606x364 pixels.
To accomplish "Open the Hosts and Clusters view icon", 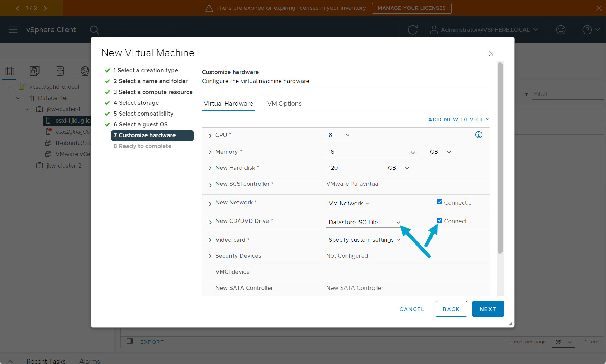I will pos(9,71).
